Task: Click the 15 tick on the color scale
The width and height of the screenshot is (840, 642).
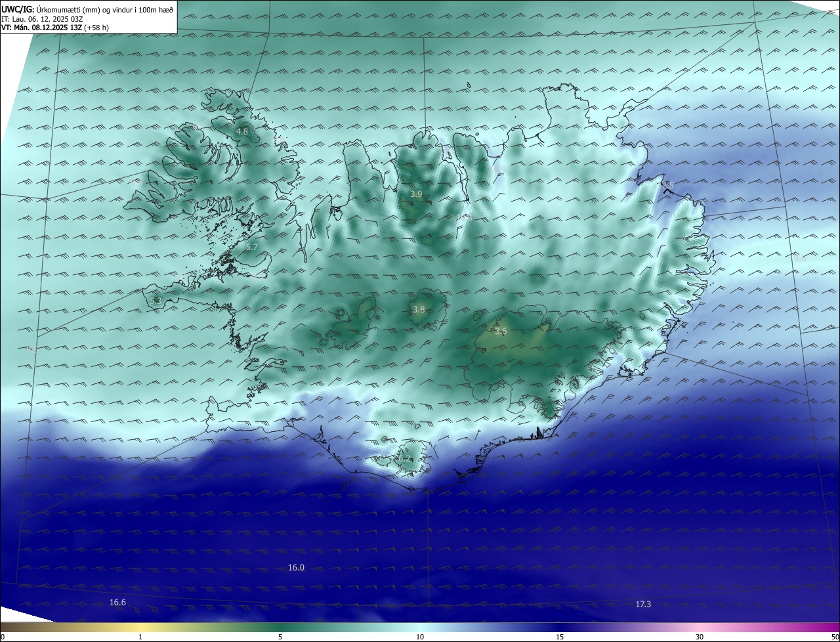Action: coord(560,637)
